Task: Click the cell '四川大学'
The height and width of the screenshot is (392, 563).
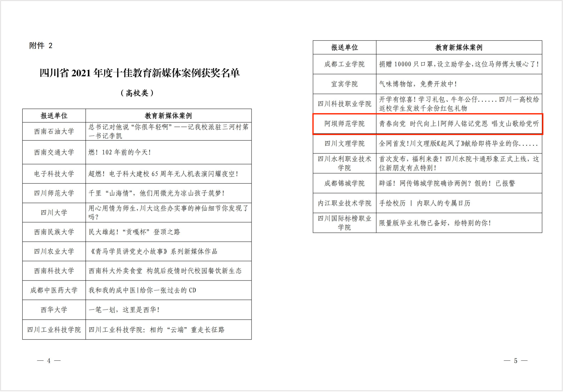Action: click(x=54, y=213)
